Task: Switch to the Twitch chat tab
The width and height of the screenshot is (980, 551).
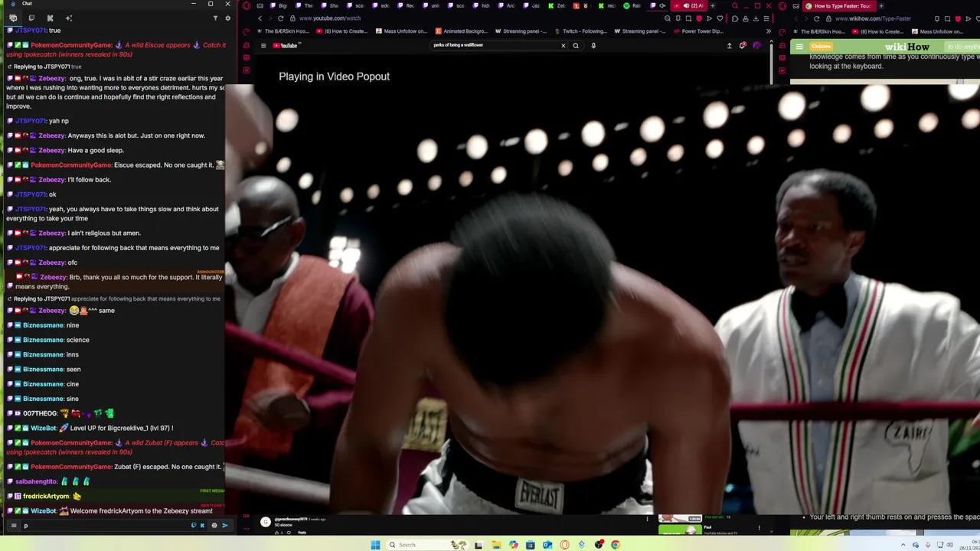Action: tap(31, 18)
